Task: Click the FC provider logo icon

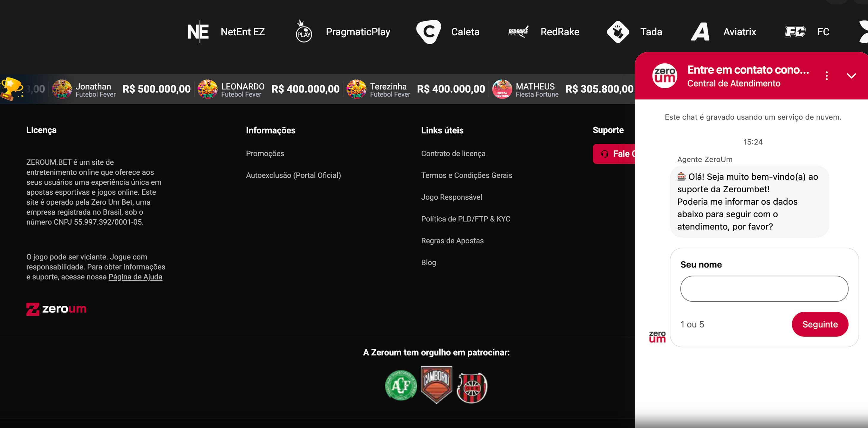Action: coord(795,32)
